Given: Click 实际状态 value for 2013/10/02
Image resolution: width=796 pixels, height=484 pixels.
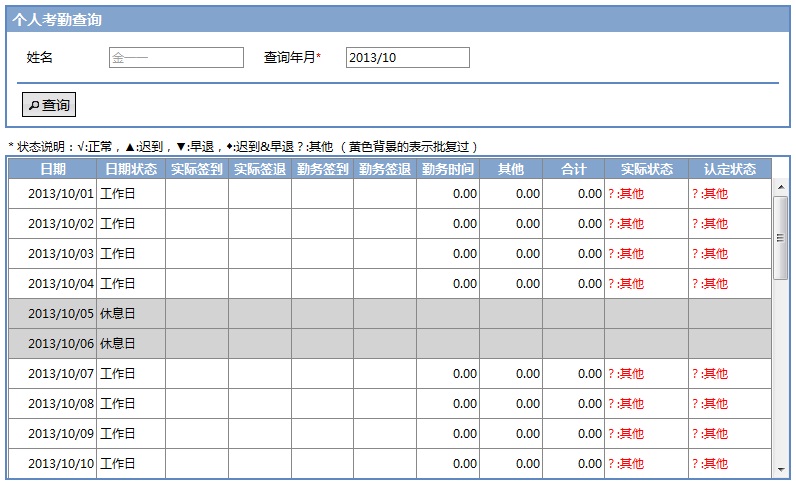Looking at the screenshot, I should (626, 224).
